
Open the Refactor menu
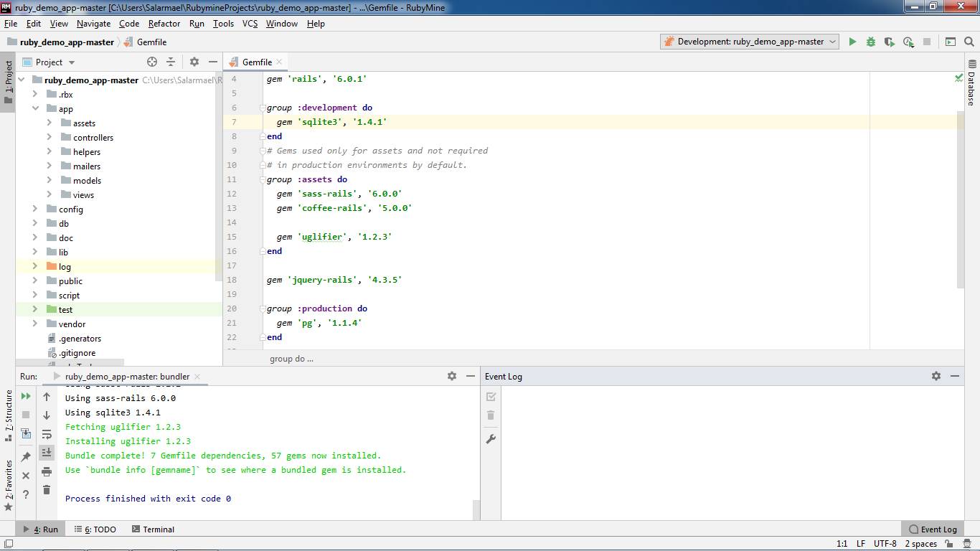pos(164,24)
